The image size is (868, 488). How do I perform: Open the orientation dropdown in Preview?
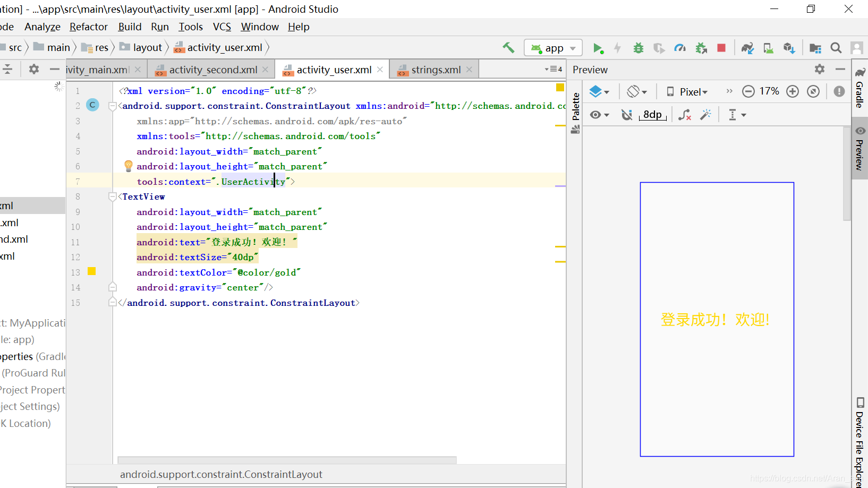pyautogui.click(x=637, y=92)
